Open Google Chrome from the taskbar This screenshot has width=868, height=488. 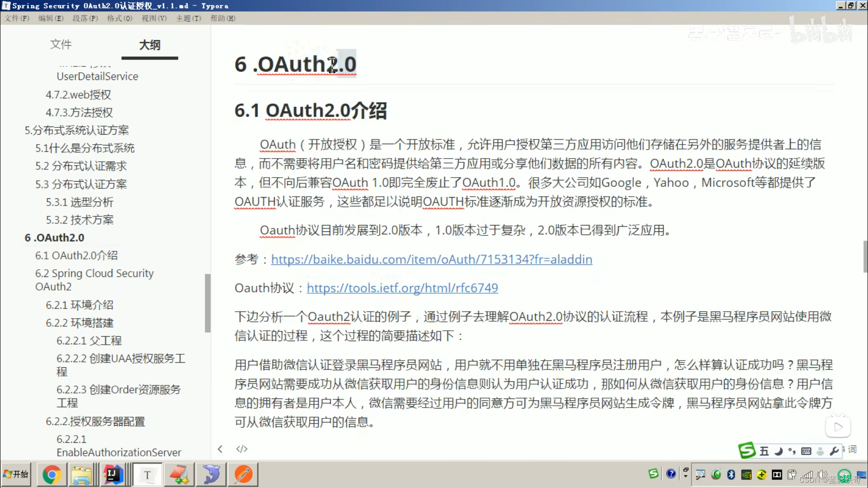(x=52, y=474)
